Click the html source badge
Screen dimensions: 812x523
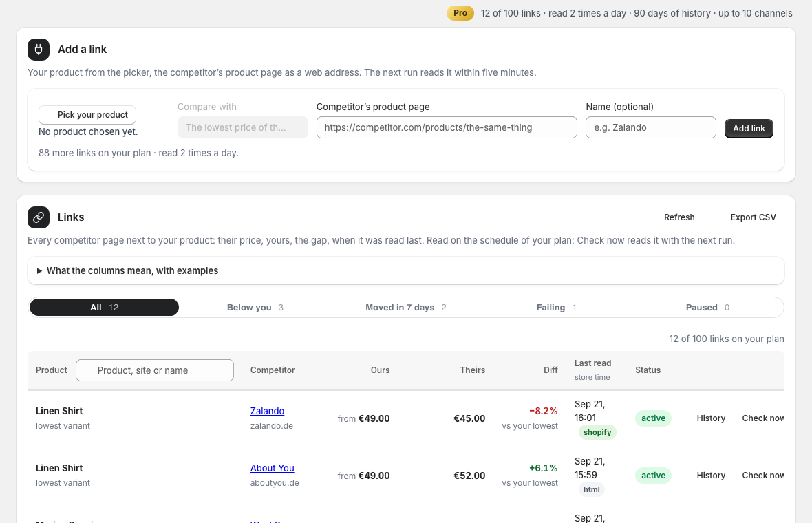pyautogui.click(x=591, y=489)
